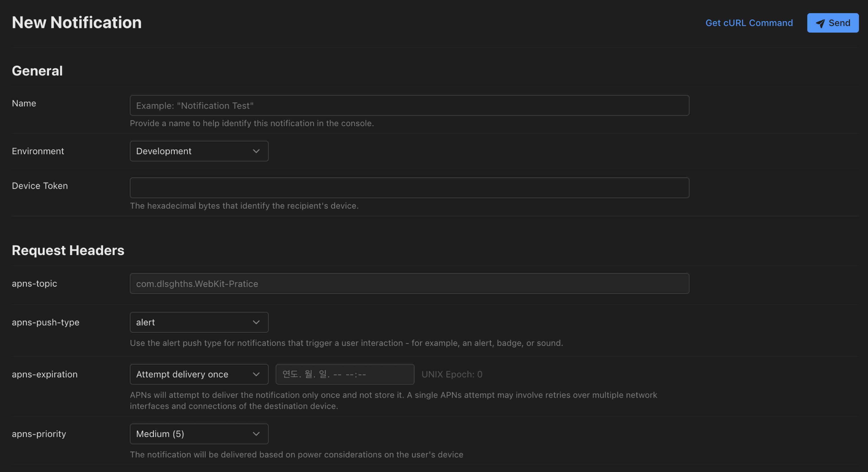
Task: Click the apns-topic field
Action: pos(409,284)
